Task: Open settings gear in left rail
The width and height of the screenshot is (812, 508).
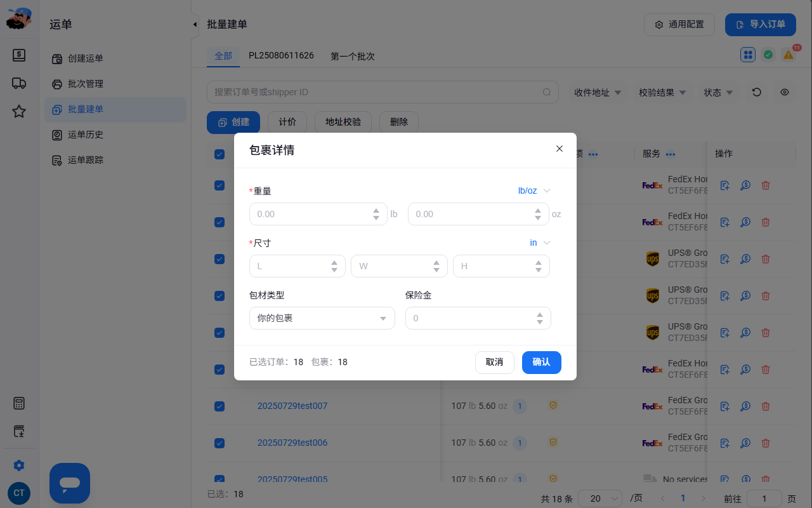Action: coord(19,465)
